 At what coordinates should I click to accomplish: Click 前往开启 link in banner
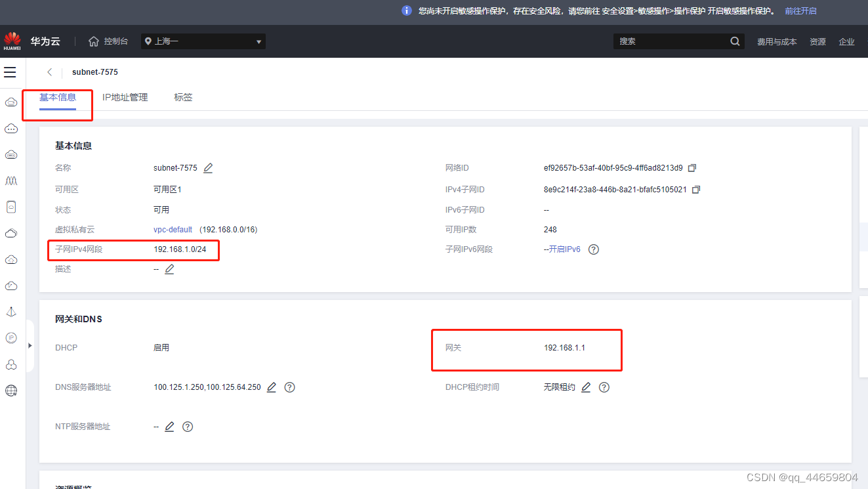(x=800, y=11)
